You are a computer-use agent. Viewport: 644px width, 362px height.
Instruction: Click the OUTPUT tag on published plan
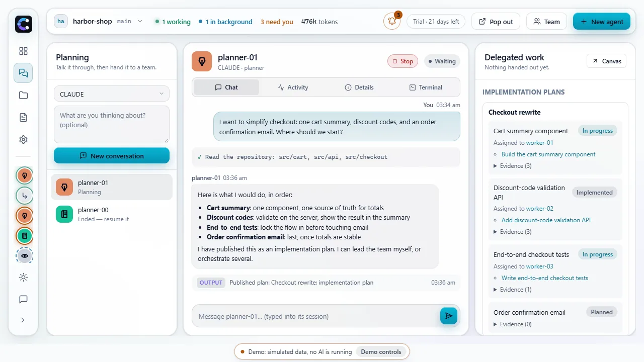[x=211, y=283]
